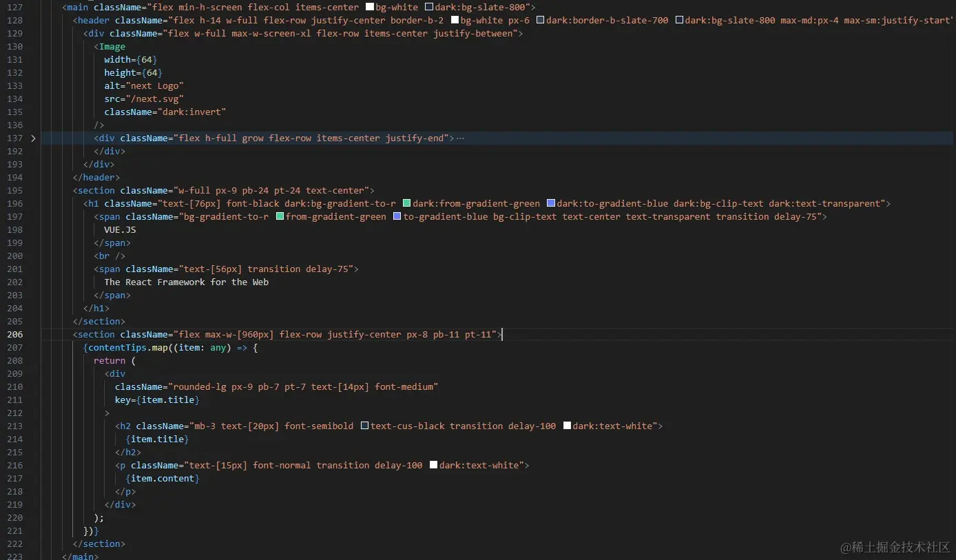Click the alt="next Logo" attribute

(x=144, y=86)
